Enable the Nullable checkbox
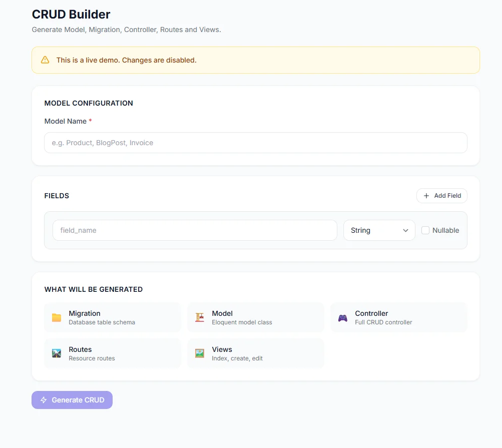The width and height of the screenshot is (502, 448). coord(425,230)
